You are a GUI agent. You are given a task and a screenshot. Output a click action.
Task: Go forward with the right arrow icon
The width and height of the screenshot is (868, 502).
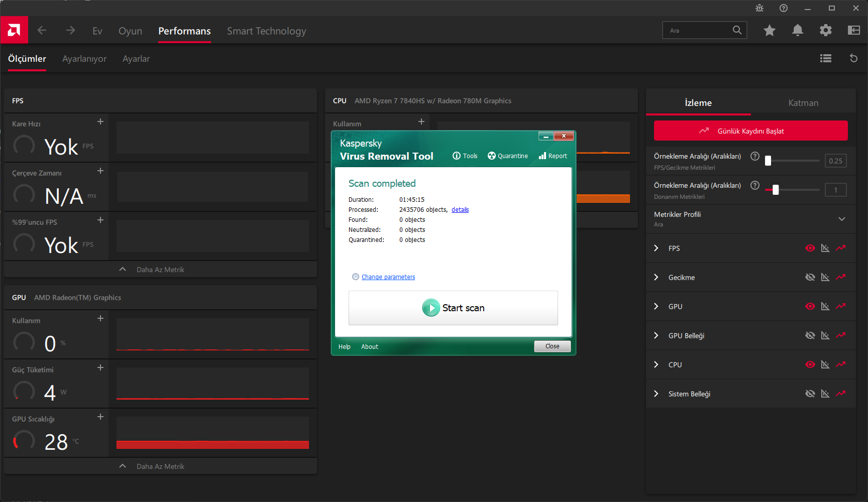(x=70, y=31)
